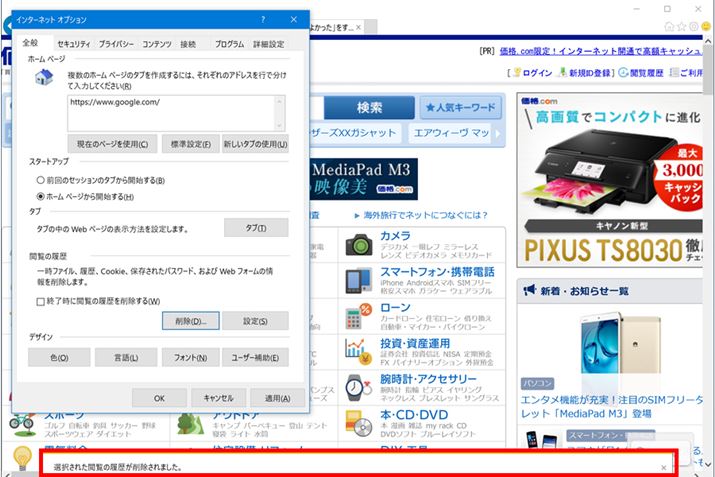Open the コンテンツ tab
The image size is (715, 477).
[x=157, y=44]
